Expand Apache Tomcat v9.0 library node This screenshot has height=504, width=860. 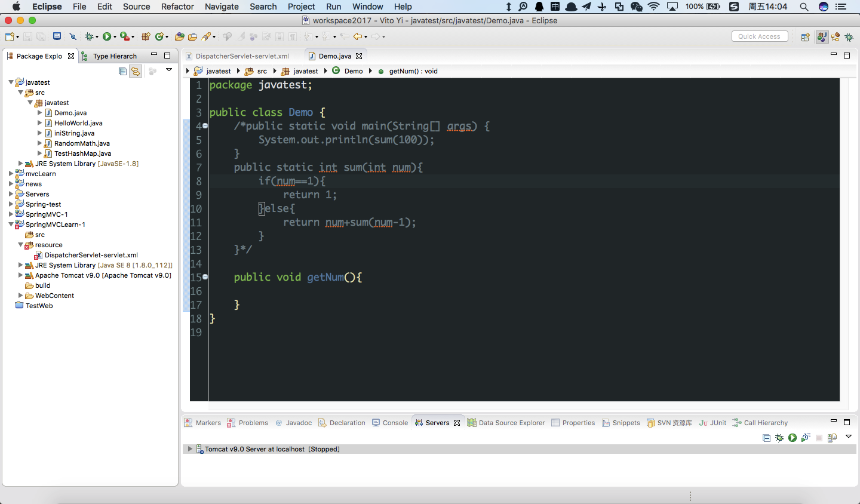[20, 275]
